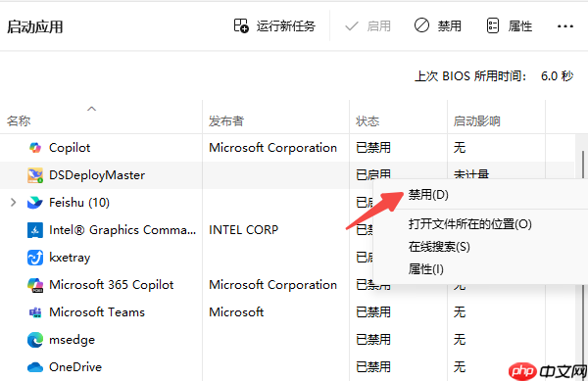The width and height of the screenshot is (588, 381).
Task: Click the 上次 BIOS 所用时间 label
Action: (470, 76)
